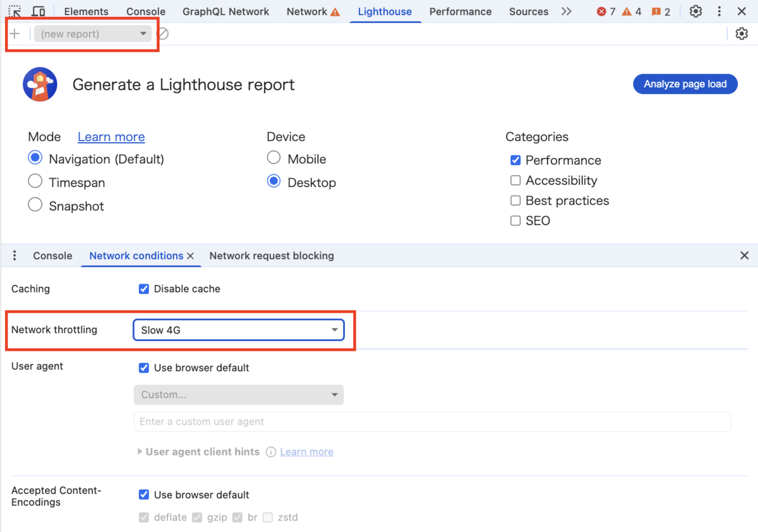758x532 pixels.
Task: Close the DevTools panel
Action: 742,11
